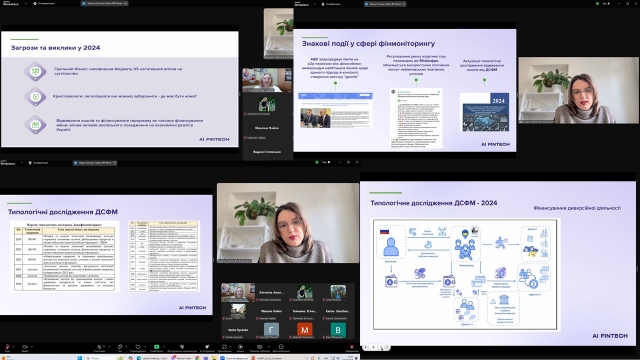The height and width of the screenshot is (360, 640).
Task: Expand the arrow next to video camera
Action: pos(32,347)
